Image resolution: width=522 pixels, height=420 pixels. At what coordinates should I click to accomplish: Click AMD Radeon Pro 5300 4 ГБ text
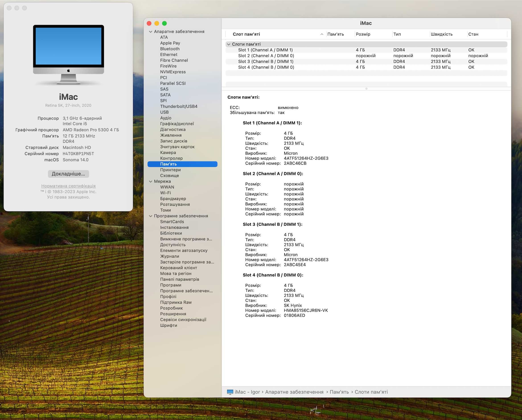pyautogui.click(x=91, y=130)
